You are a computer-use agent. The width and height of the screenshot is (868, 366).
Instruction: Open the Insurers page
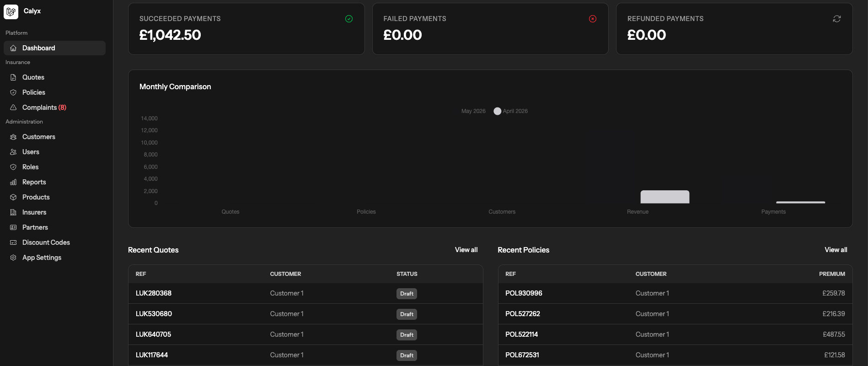pyautogui.click(x=54, y=212)
